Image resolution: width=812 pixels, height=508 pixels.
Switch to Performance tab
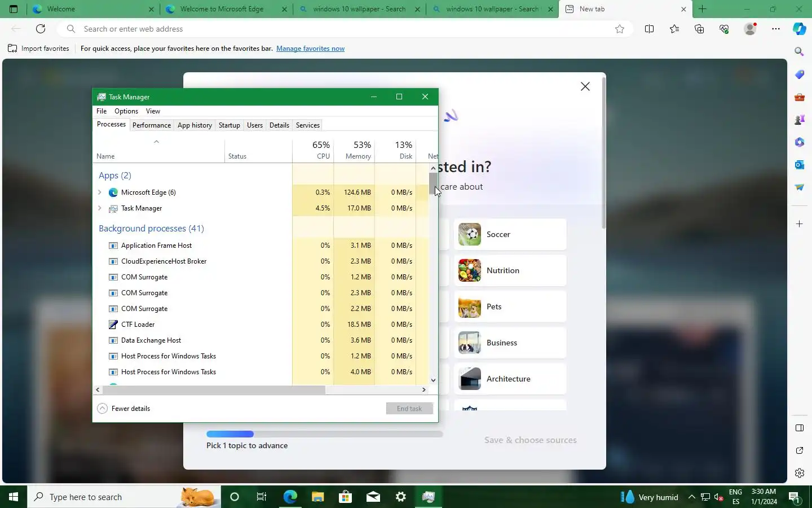[152, 125]
